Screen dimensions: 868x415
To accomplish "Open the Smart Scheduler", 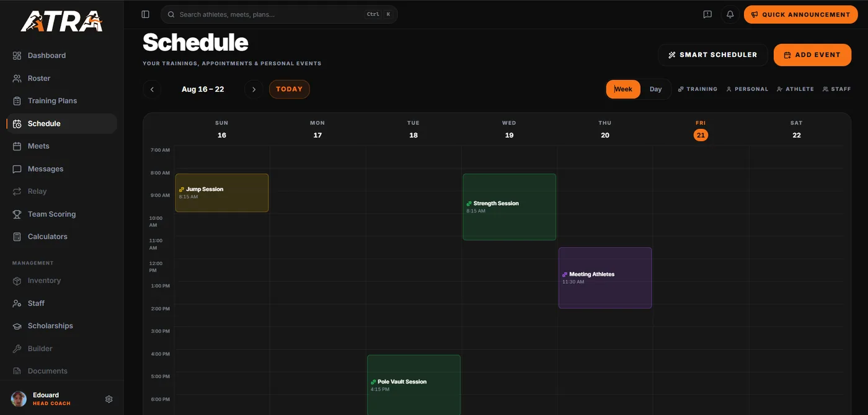I will (x=713, y=55).
